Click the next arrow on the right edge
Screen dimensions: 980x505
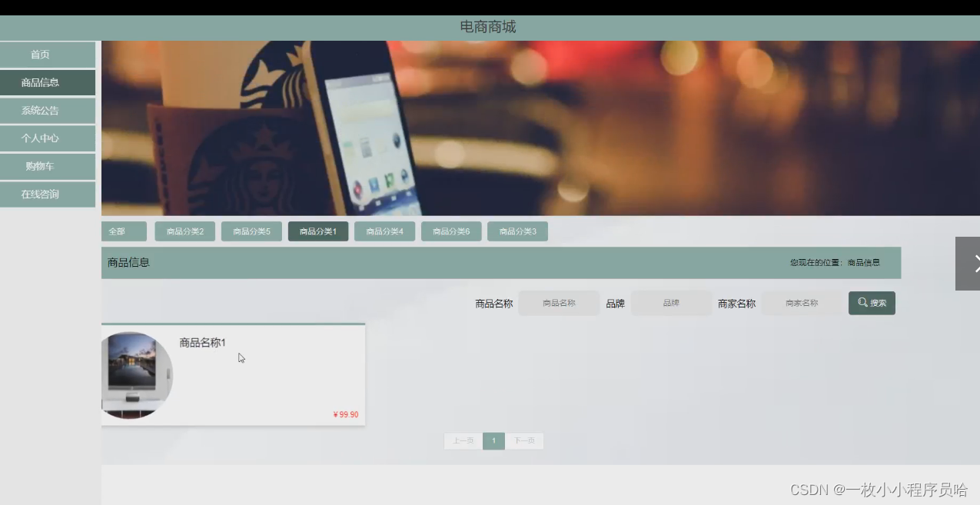(970, 264)
